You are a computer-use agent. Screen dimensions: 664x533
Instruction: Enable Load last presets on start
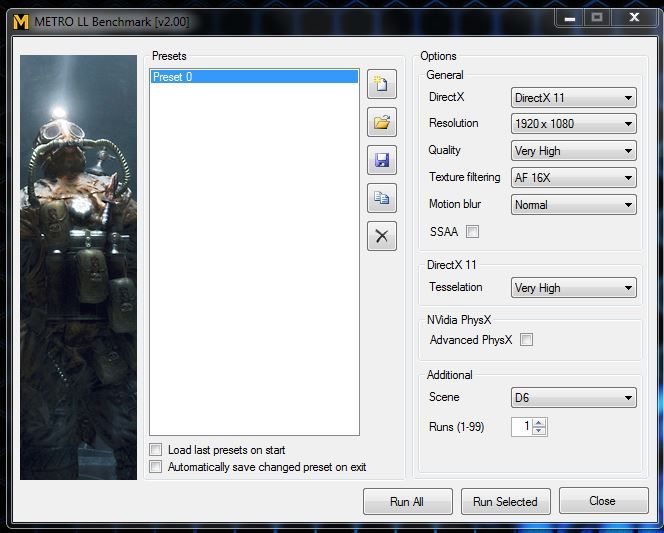pos(155,450)
